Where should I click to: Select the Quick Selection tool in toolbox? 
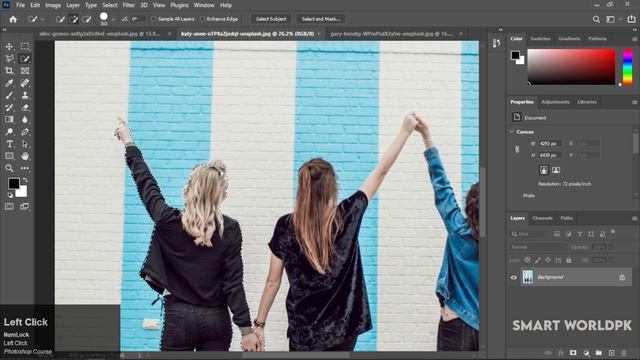click(25, 59)
